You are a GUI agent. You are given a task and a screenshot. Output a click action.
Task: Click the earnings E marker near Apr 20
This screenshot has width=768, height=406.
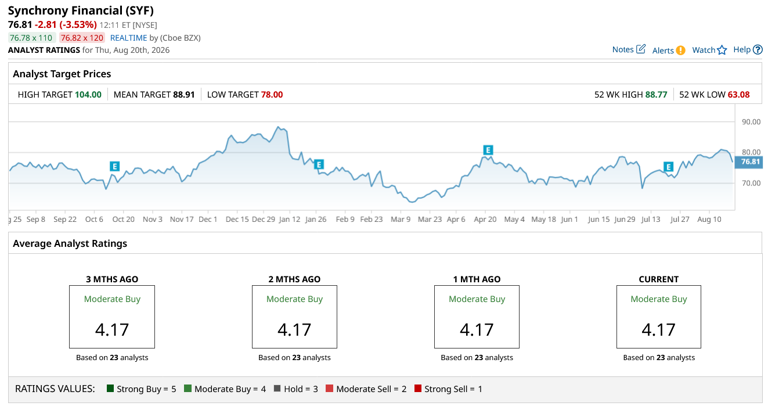(x=488, y=150)
